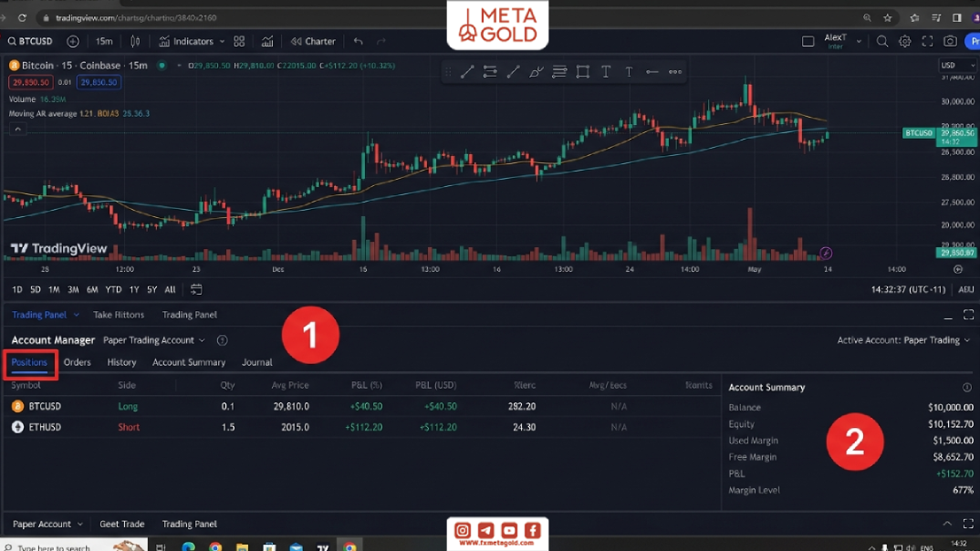Collapse the indicator legend arrow
980x551 pixels.
point(17,129)
